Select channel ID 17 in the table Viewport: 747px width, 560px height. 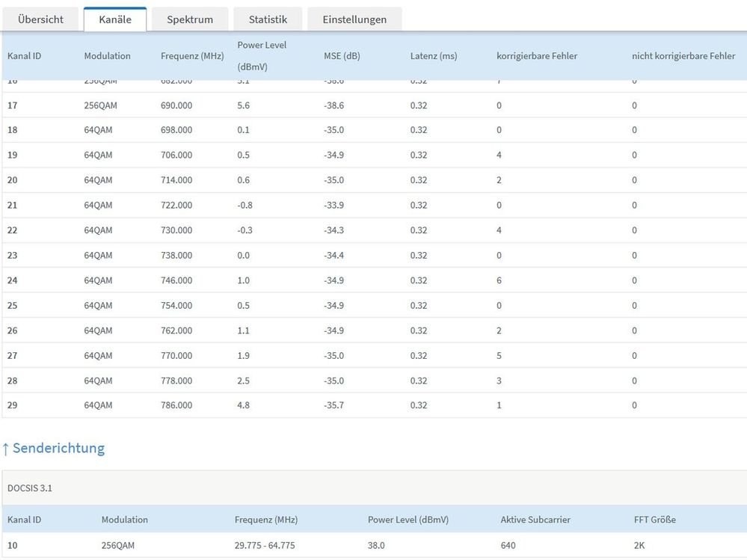(x=12, y=105)
